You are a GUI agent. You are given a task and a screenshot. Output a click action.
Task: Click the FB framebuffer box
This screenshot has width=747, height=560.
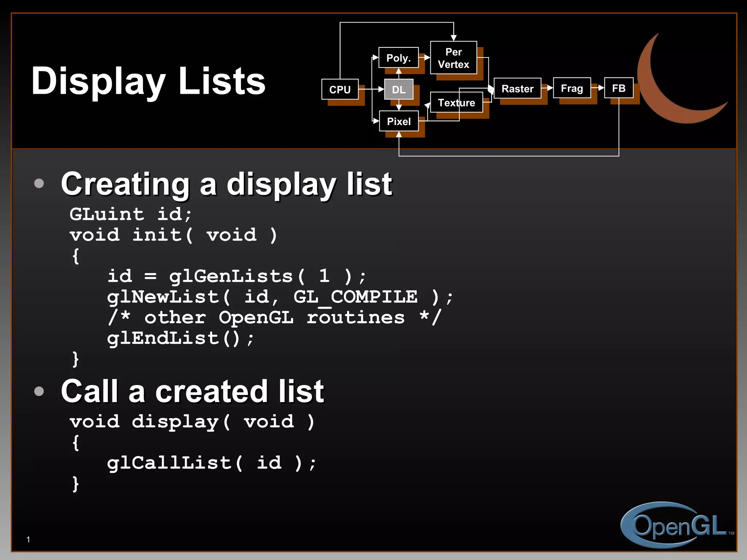click(619, 88)
